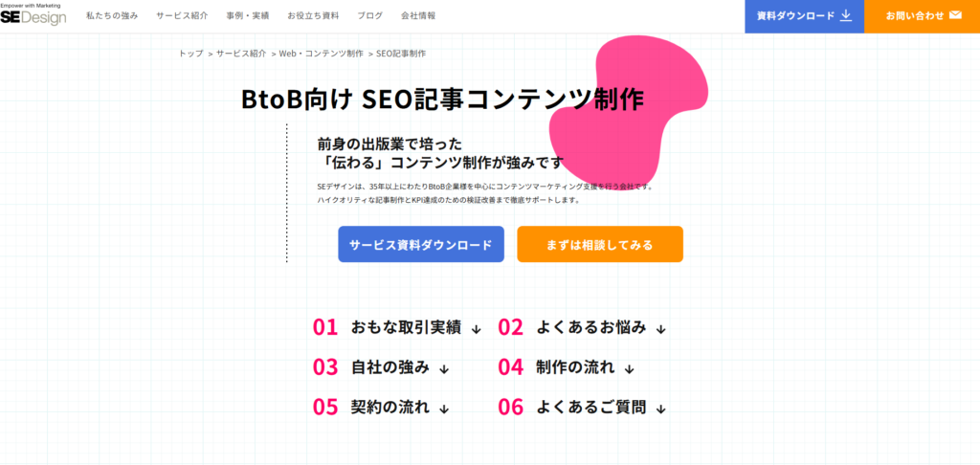Open 会社情報 menu
Screen dimensions: 980x465
tap(418, 16)
